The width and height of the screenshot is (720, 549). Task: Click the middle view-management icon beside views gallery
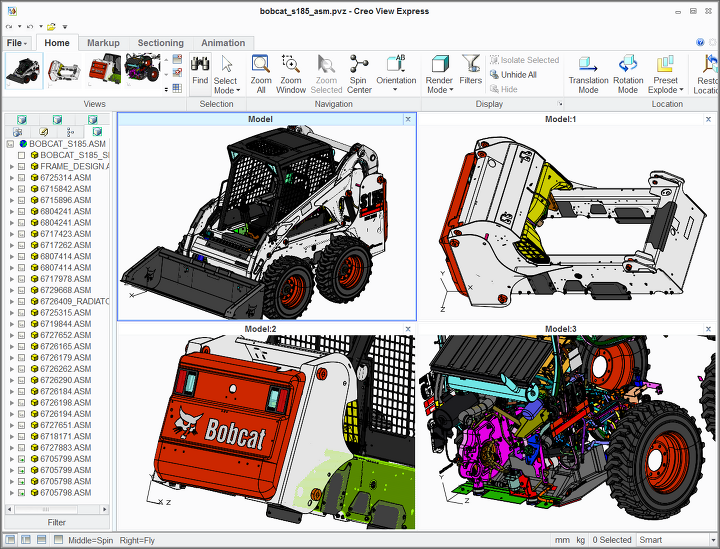177,73
